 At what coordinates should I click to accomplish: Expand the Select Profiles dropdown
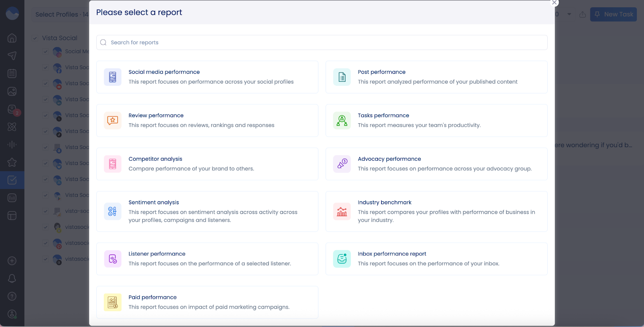[60, 14]
